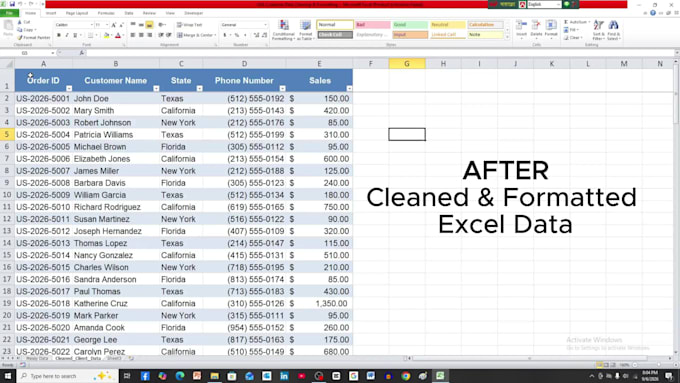Open Conditional Formatting menu
The image size is (680, 383).
(x=283, y=30)
